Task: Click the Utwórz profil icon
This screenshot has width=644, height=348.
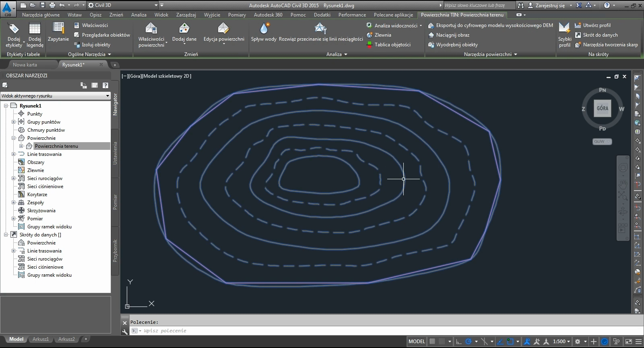Action: tap(578, 25)
